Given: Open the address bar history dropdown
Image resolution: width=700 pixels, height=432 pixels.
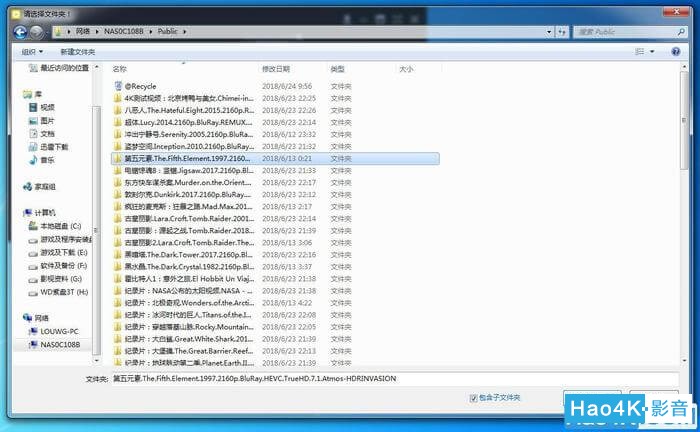Looking at the screenshot, I should 549,32.
